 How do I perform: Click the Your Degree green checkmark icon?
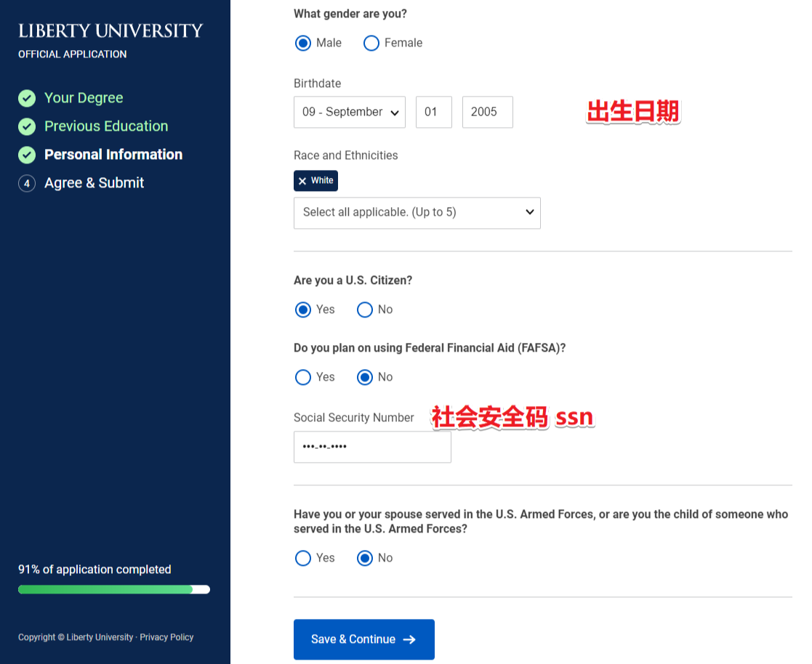(27, 98)
